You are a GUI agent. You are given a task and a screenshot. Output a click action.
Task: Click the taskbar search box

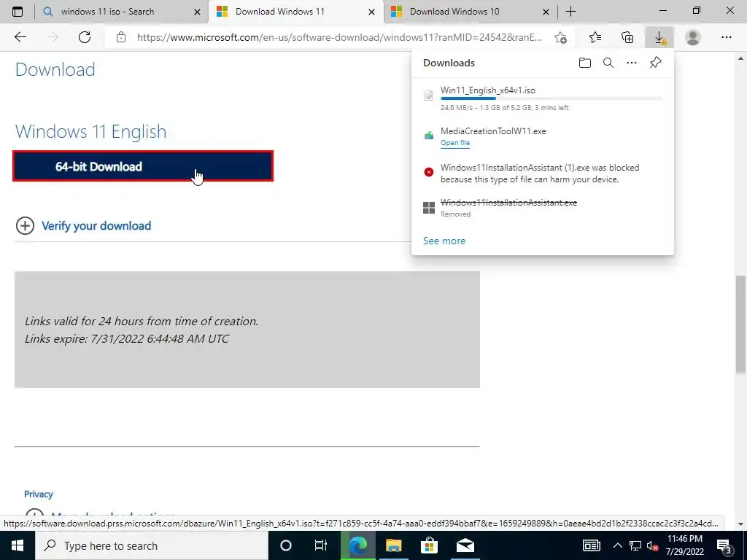tap(152, 545)
